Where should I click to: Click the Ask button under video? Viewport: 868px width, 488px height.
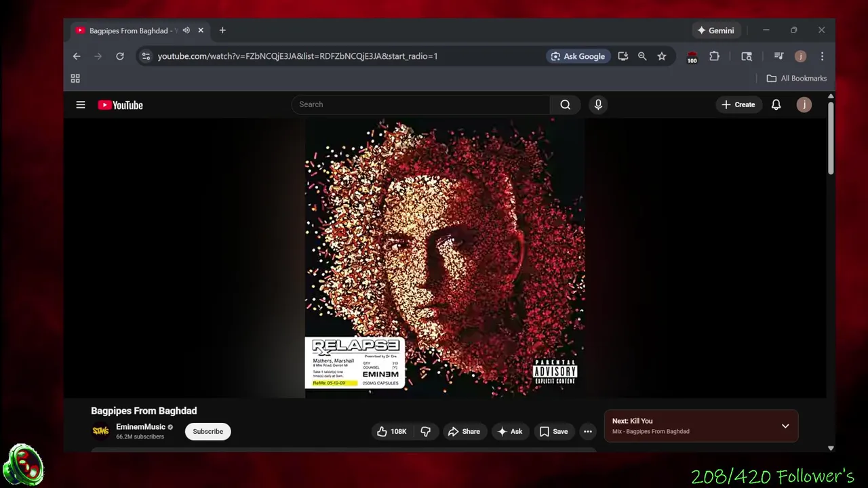[510, 431]
